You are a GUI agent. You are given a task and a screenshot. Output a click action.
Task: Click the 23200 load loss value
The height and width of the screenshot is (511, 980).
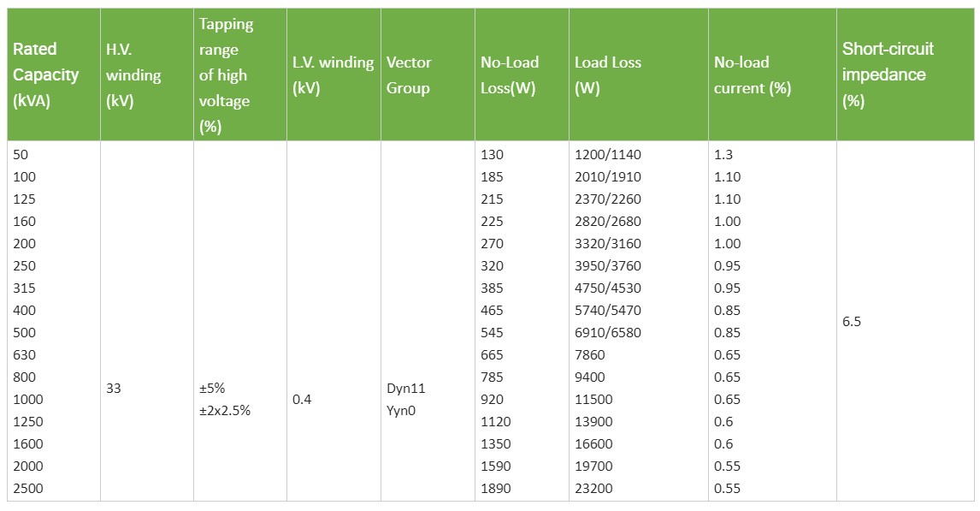(595, 489)
